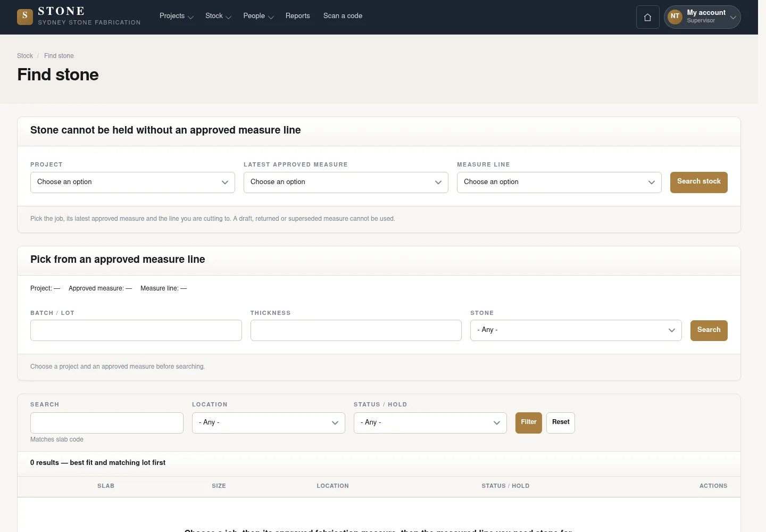Open the Stone dropdown
Viewport: 766px width, 532px height.
[576, 330]
